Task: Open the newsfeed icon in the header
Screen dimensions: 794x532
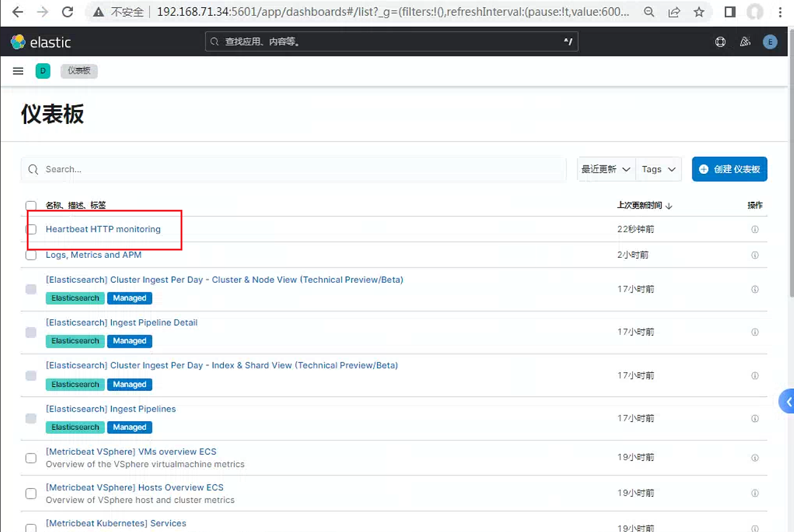Action: pos(745,42)
